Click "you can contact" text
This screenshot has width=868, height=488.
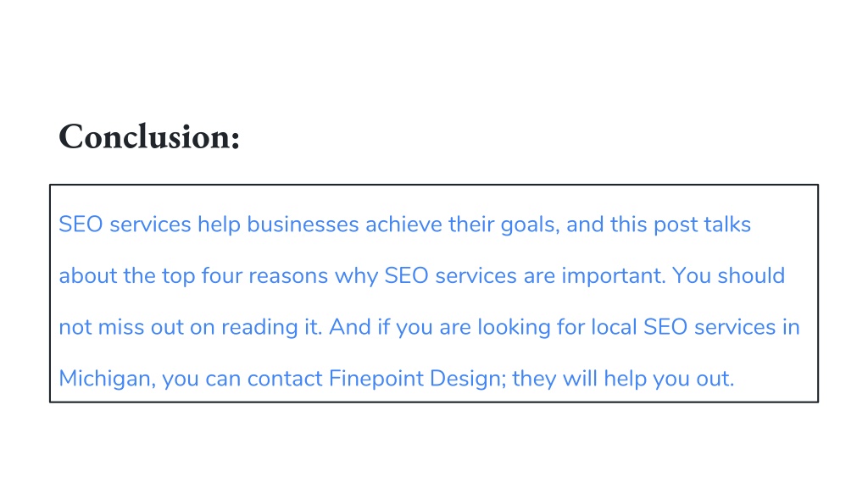tap(242, 379)
